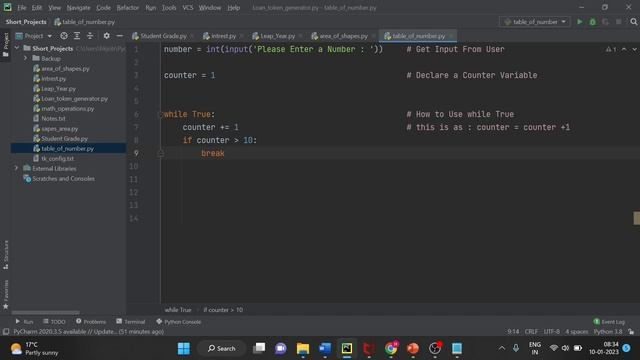Click CRLF line separator in status bar
The image size is (640, 360).
pos(531,332)
